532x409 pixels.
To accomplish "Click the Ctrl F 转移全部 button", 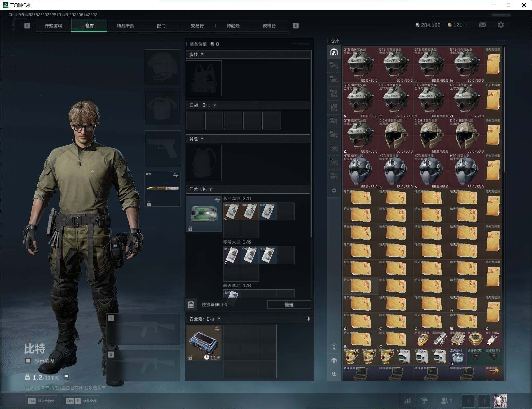I will (x=82, y=401).
